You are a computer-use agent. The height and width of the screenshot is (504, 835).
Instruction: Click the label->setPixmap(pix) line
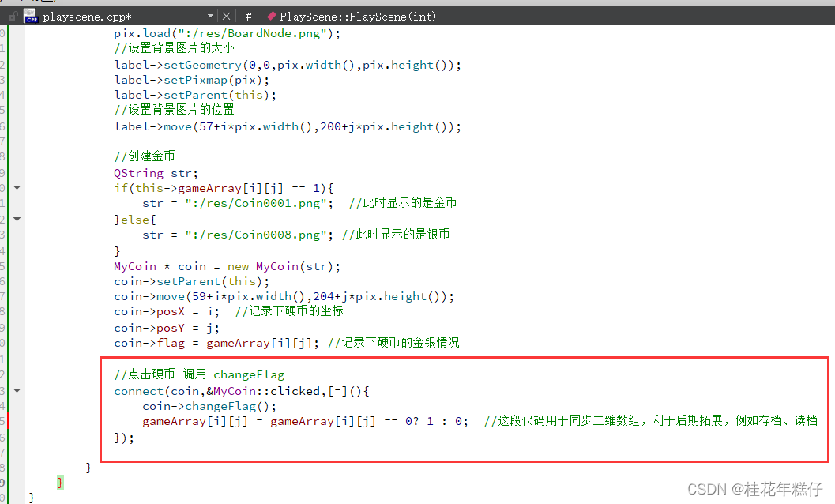(x=192, y=80)
